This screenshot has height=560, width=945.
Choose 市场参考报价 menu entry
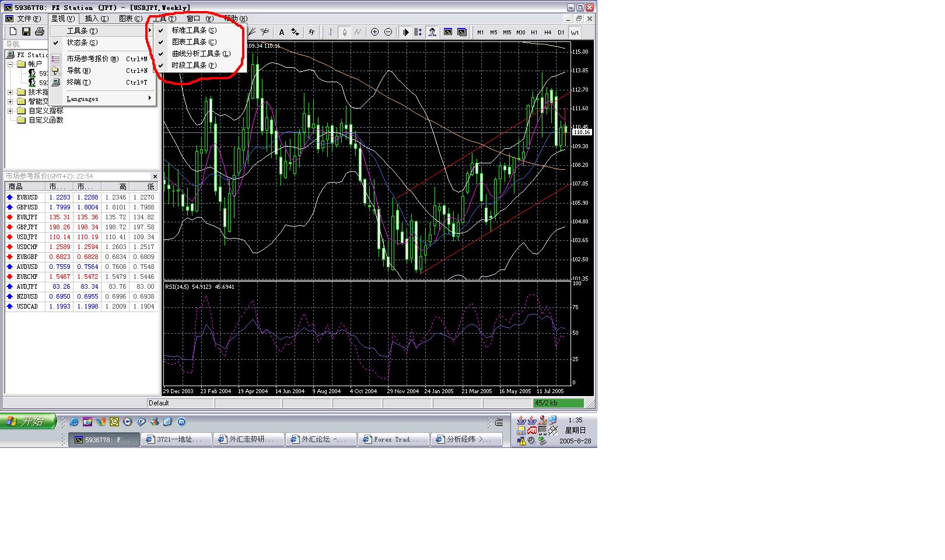click(x=103, y=59)
